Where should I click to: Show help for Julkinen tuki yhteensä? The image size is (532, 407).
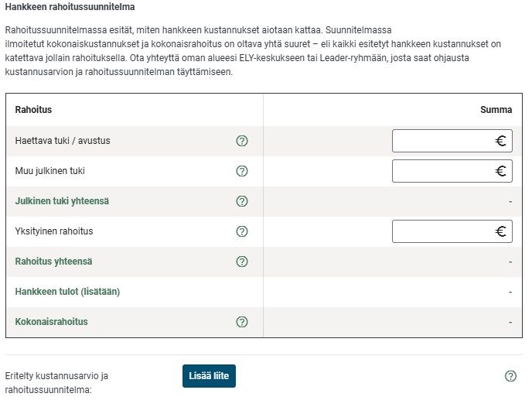[242, 201]
